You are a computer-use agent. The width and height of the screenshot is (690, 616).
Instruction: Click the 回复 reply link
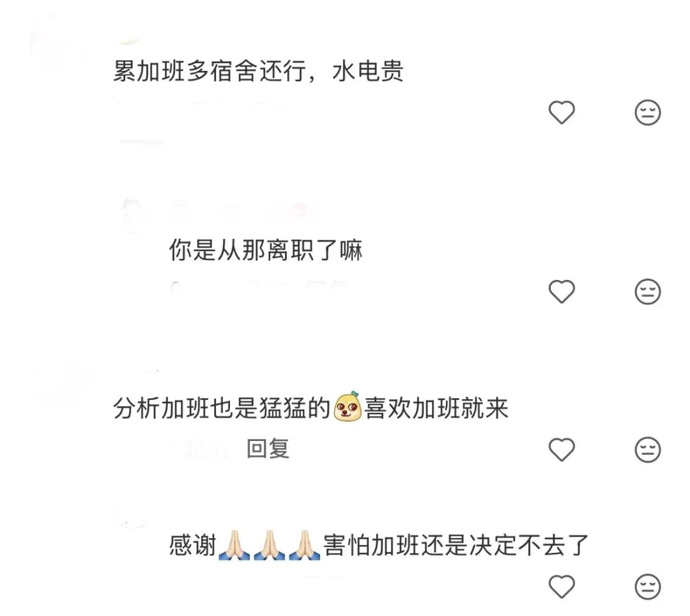click(x=268, y=449)
